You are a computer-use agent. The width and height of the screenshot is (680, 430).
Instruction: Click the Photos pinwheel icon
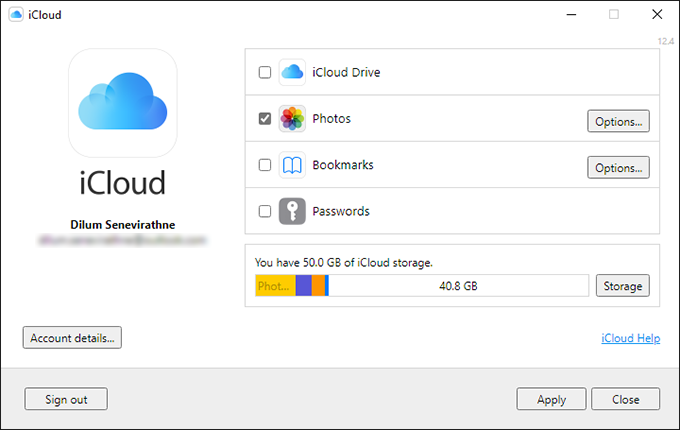[292, 119]
